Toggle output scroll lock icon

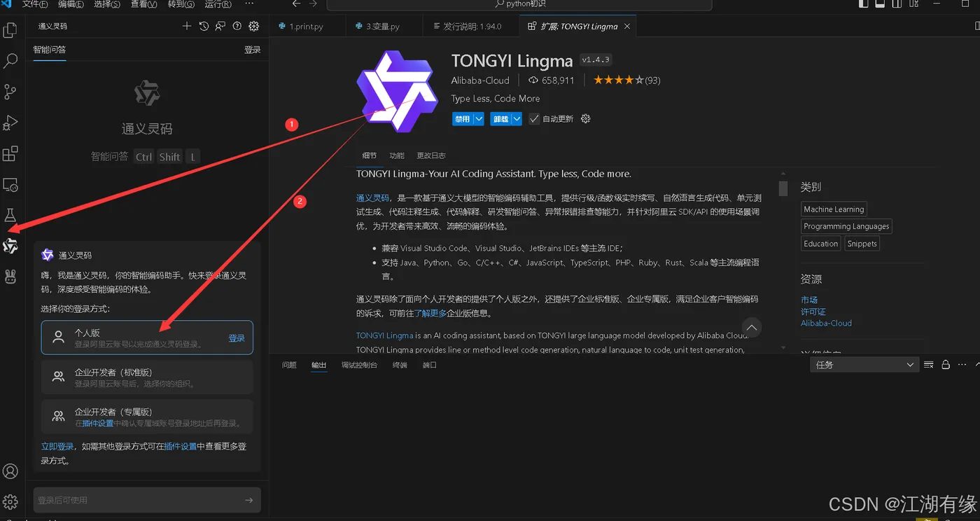click(x=946, y=365)
